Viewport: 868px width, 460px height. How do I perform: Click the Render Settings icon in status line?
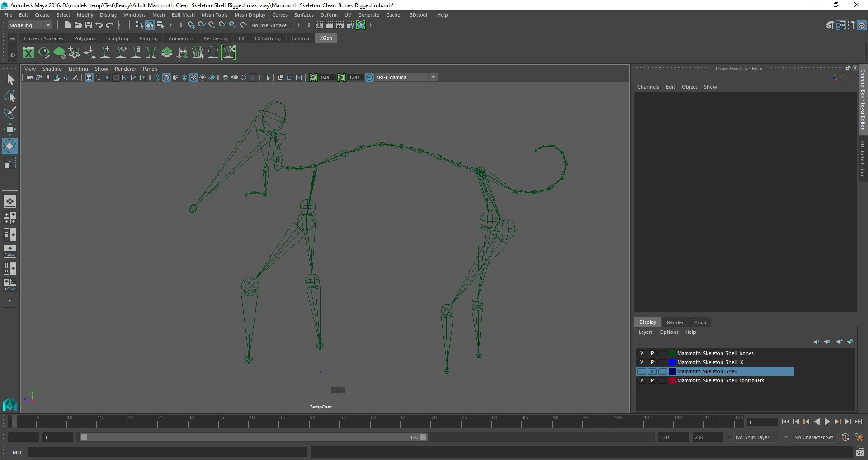[x=350, y=25]
